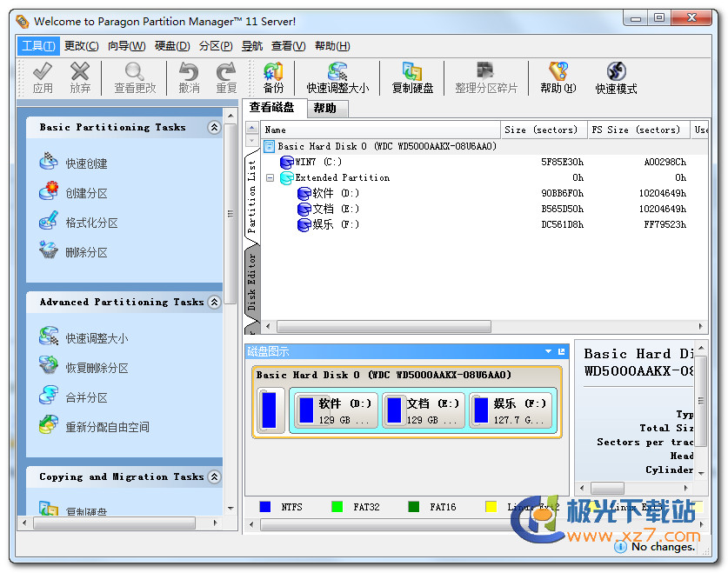Select 娱乐 (F:) partition row in list

(x=483, y=224)
